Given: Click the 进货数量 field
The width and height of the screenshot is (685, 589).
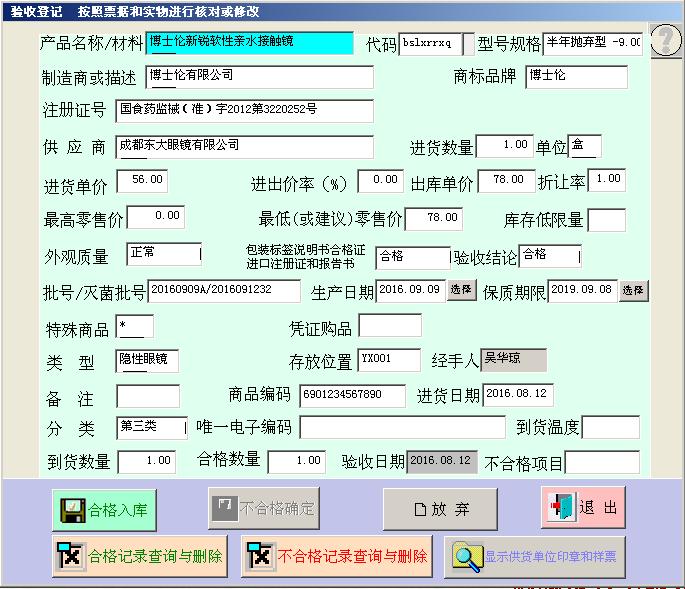Looking at the screenshot, I should pos(505,146).
